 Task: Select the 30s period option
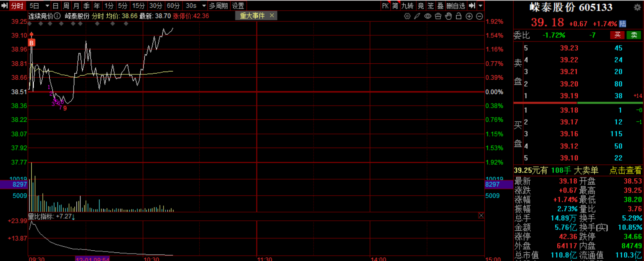(x=190, y=6)
